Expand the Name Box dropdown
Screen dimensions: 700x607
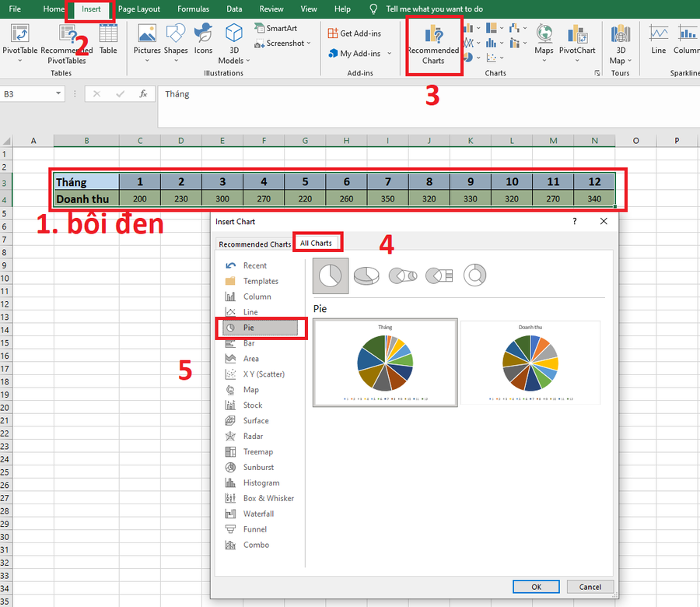(58, 93)
